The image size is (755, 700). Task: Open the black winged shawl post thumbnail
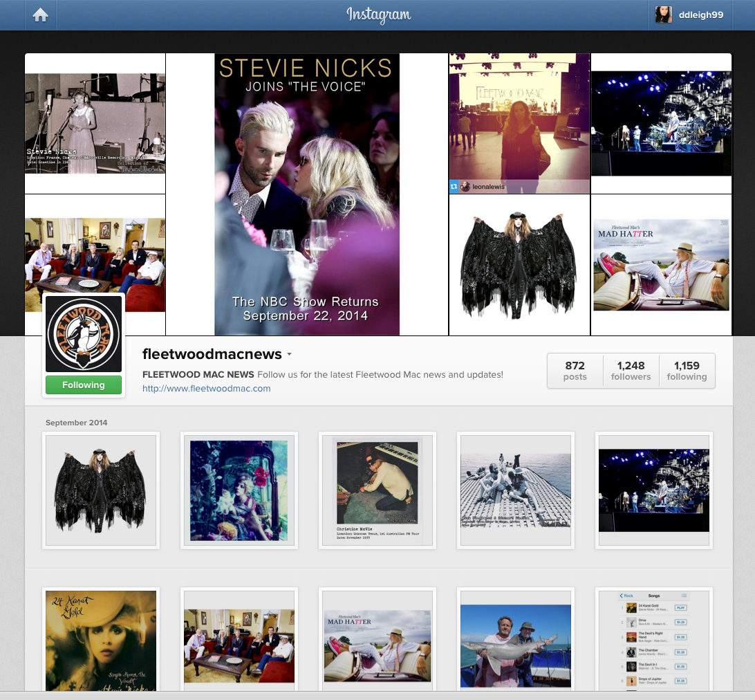point(101,490)
